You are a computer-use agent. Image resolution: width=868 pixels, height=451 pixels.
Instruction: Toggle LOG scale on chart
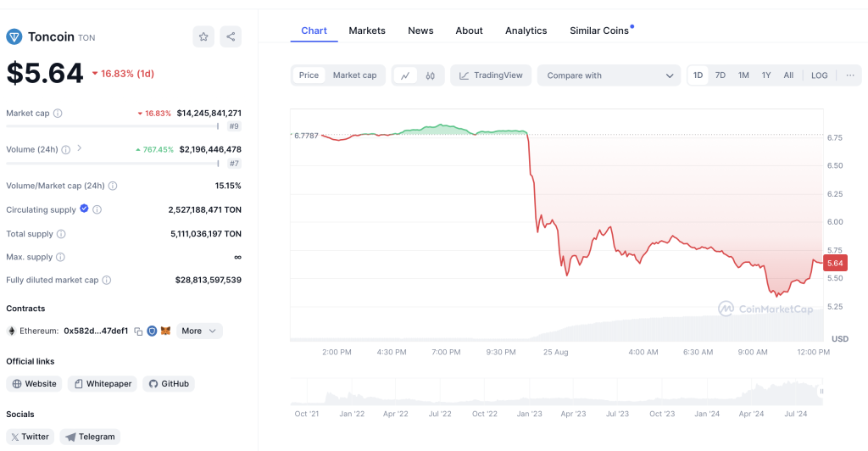click(820, 75)
